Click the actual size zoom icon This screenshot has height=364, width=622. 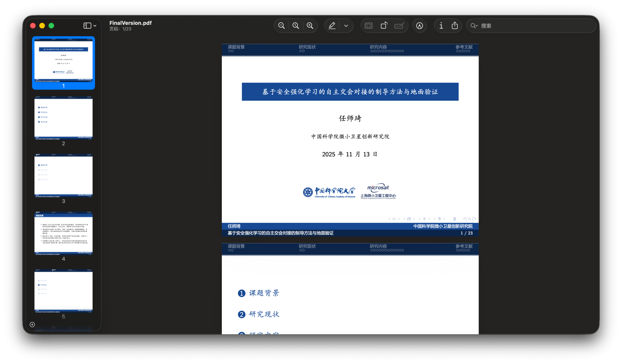296,26
